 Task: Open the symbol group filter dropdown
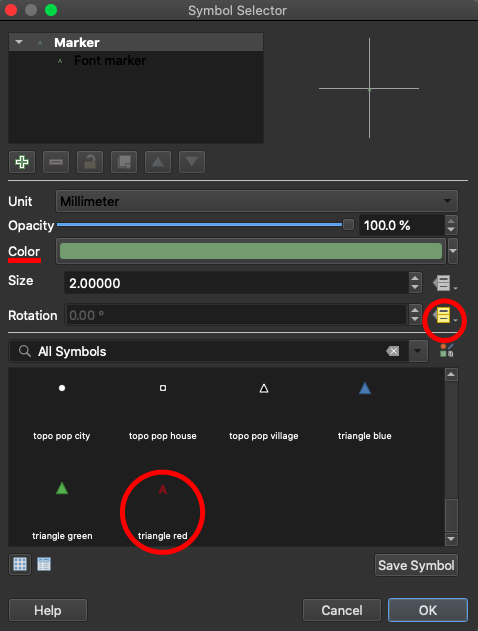point(418,351)
